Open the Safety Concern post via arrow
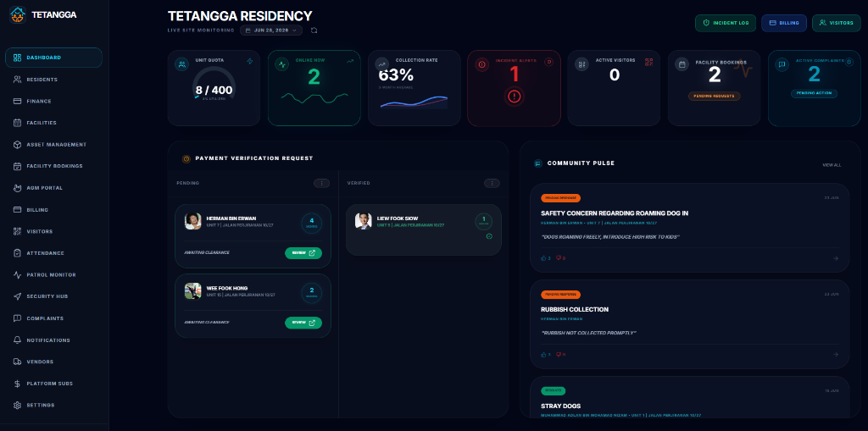This screenshot has width=868, height=431. [x=836, y=258]
